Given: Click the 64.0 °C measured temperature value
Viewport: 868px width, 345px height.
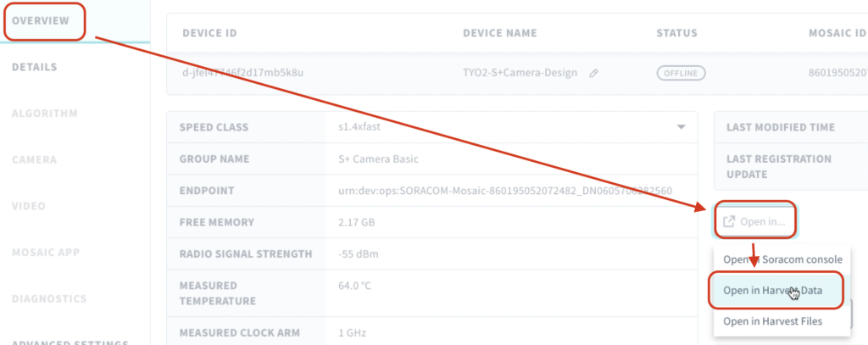Looking at the screenshot, I should (354, 286).
